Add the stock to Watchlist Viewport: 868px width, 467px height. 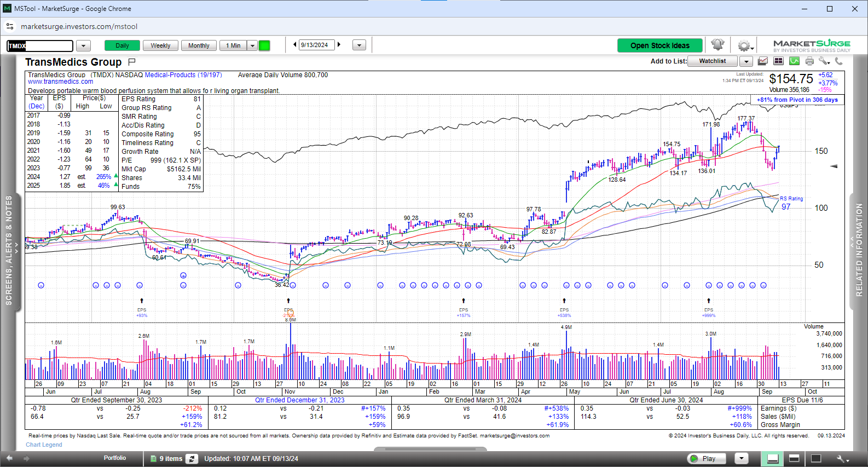[x=712, y=61]
